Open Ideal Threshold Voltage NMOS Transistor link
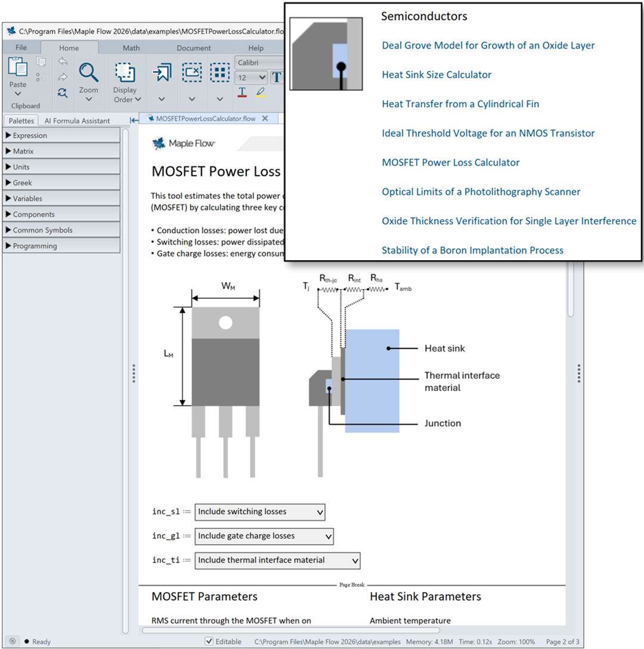 pyautogui.click(x=488, y=133)
